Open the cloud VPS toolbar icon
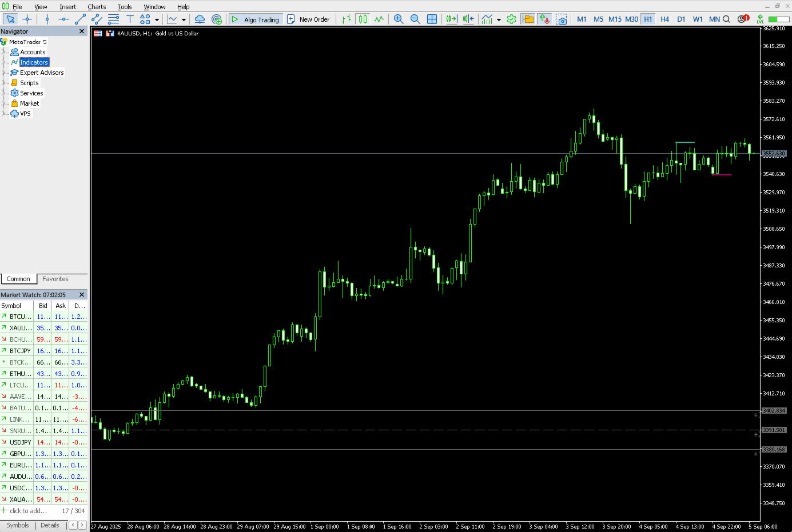The image size is (792, 532). [x=200, y=19]
